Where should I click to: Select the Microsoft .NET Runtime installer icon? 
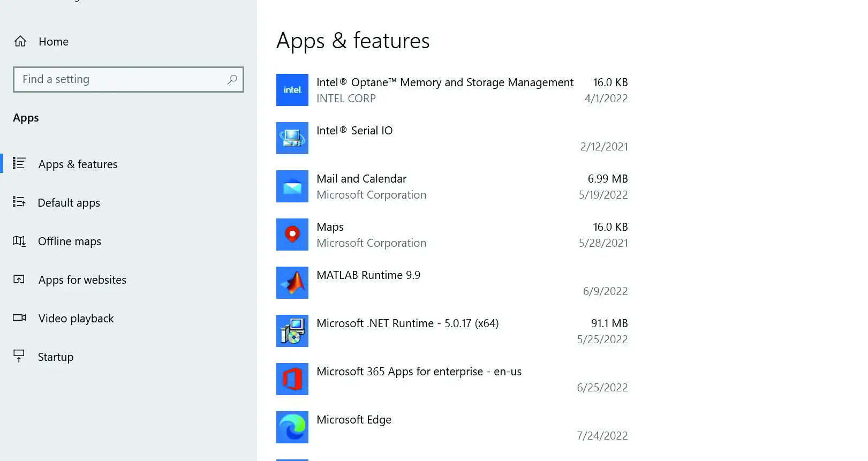pyautogui.click(x=292, y=331)
